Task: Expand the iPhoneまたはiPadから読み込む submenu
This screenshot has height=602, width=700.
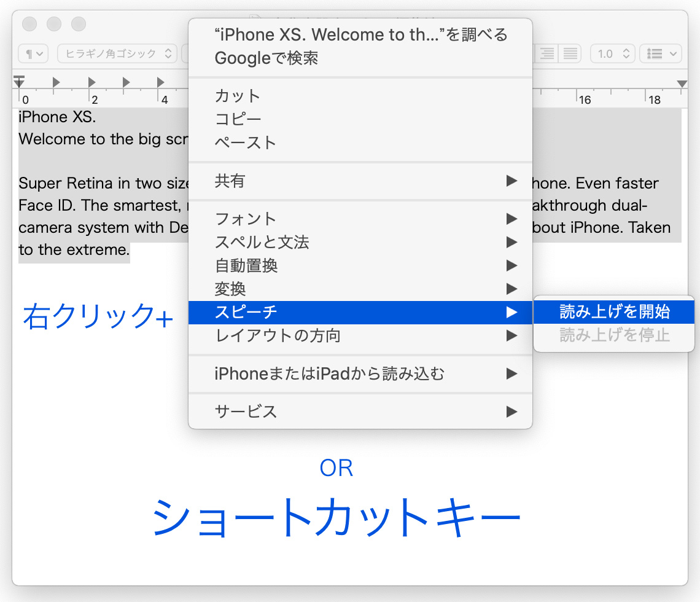Action: 360,374
